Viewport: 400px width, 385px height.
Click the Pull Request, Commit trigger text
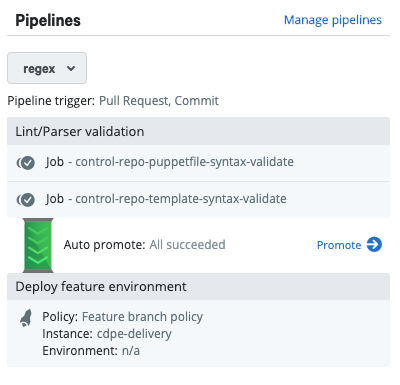click(159, 101)
